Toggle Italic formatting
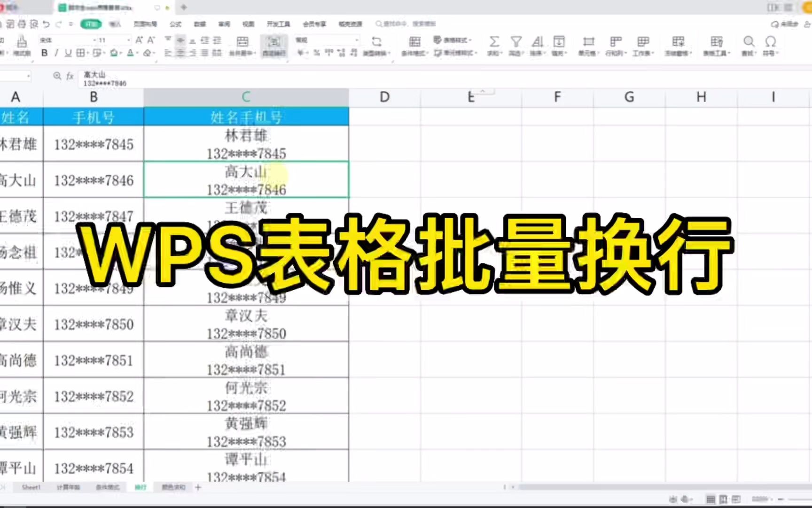Image resolution: width=812 pixels, height=508 pixels. click(x=56, y=53)
